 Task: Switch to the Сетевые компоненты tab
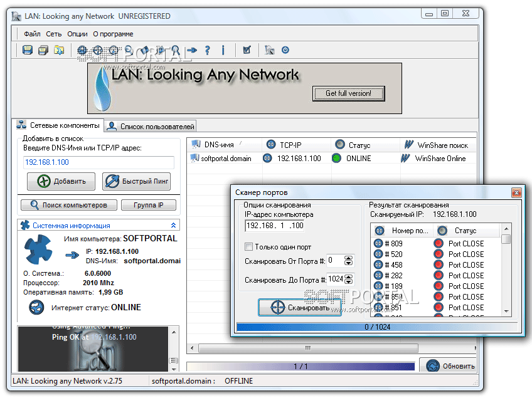coord(58,125)
